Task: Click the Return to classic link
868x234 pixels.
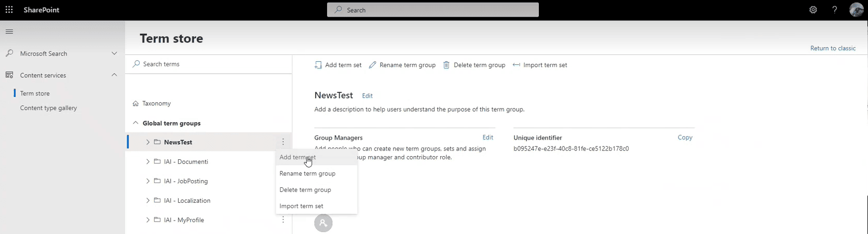Action: (833, 48)
